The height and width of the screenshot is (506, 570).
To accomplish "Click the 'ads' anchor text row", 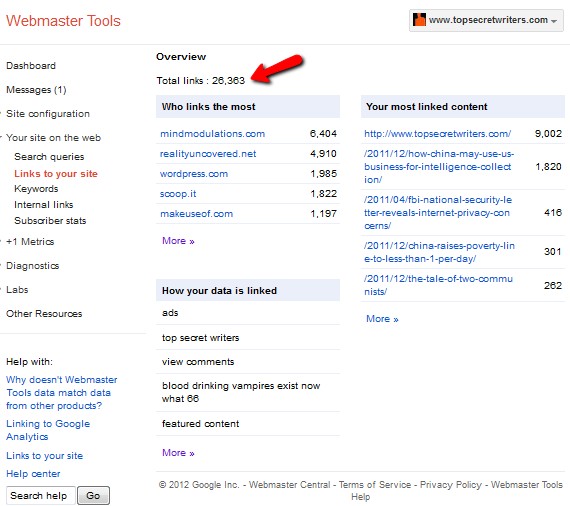I will point(248,313).
